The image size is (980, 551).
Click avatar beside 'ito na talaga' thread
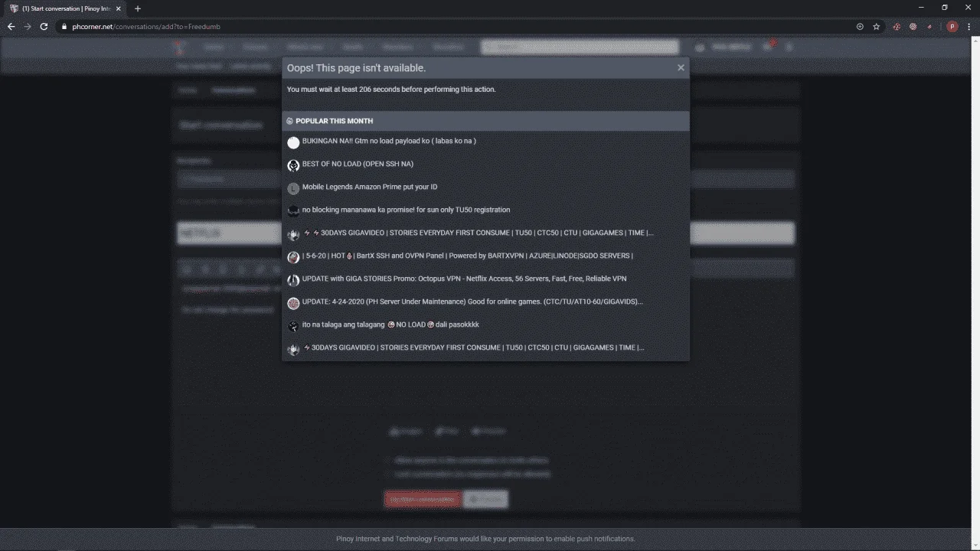(293, 326)
